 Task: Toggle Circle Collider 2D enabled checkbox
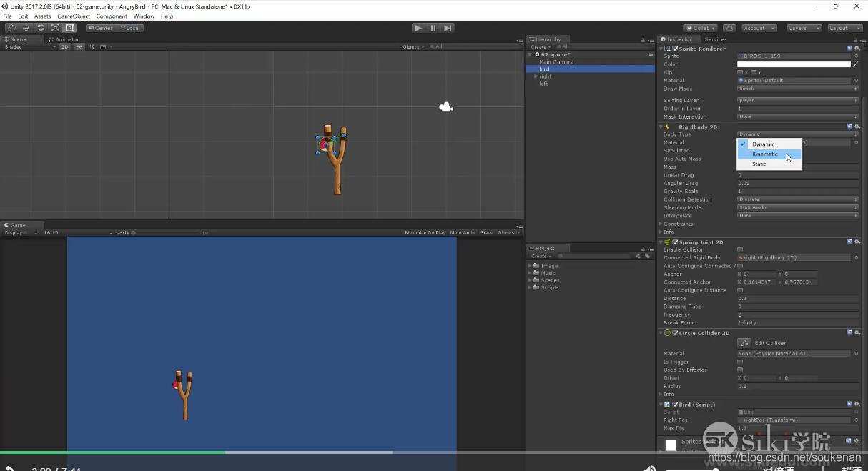coord(675,332)
